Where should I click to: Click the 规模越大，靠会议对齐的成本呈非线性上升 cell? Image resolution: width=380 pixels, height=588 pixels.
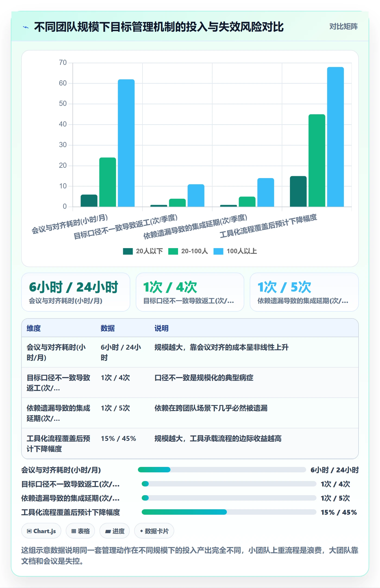(x=221, y=347)
